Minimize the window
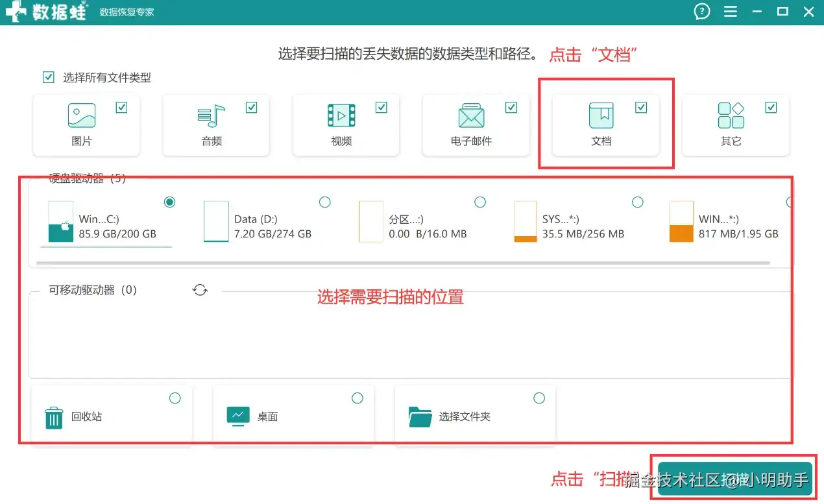The width and height of the screenshot is (824, 504). pos(757,12)
